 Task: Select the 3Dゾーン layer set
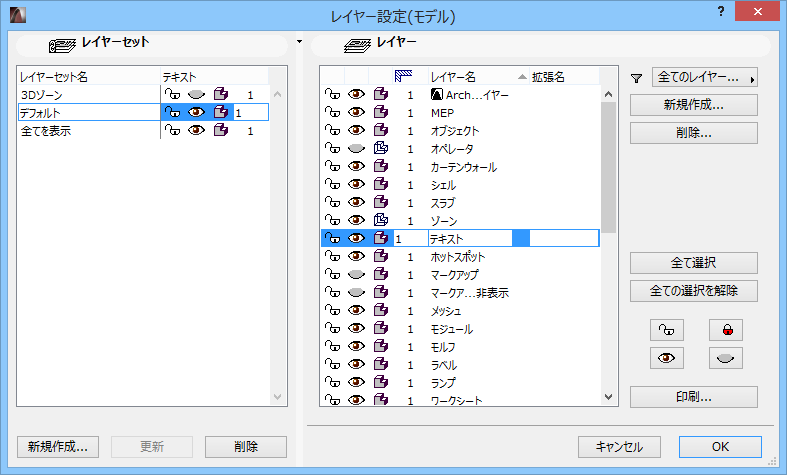[89, 94]
